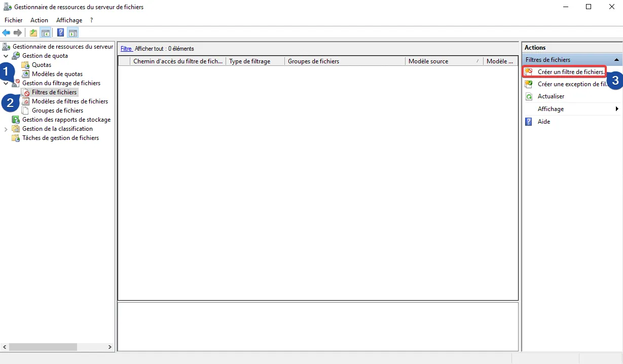The width and height of the screenshot is (623, 364).
Task: Click the Forward arrow toolbar icon
Action: [x=18, y=33]
